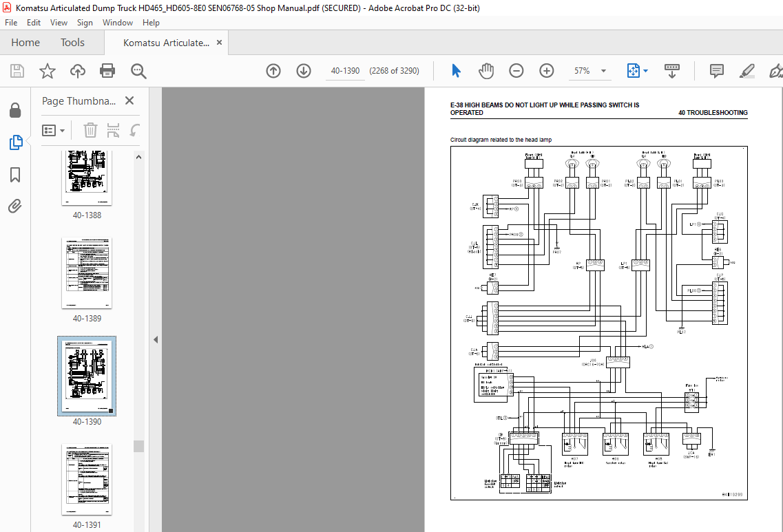This screenshot has height=532, width=783.
Task: Toggle Page Thumbnails panel icon
Action: (15, 142)
